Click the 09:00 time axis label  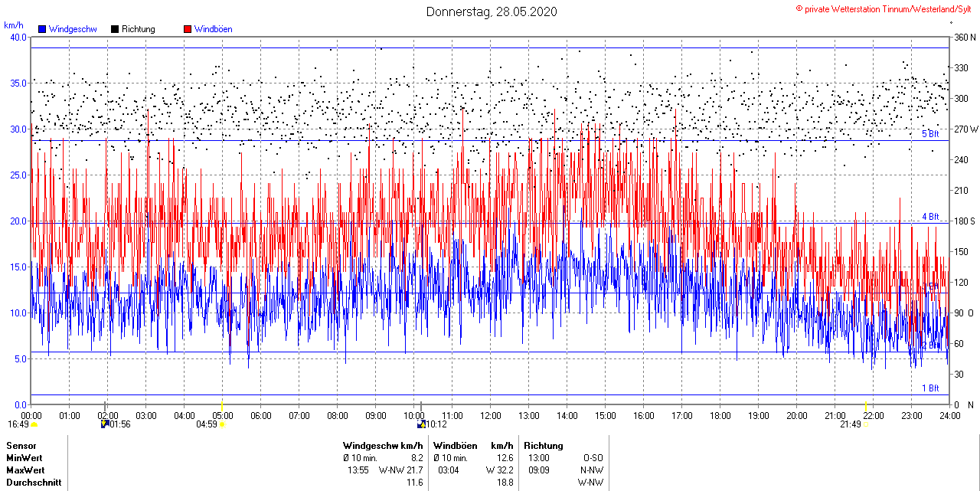point(376,416)
